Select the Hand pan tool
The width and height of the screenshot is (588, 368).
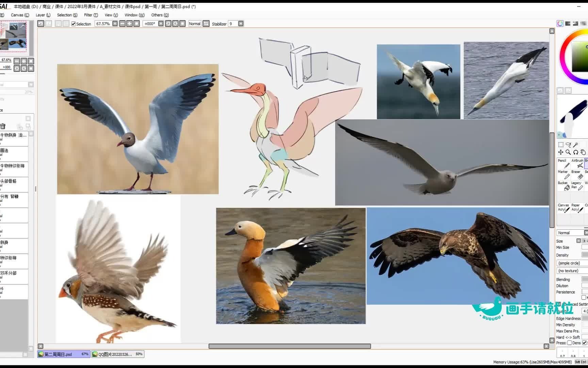(x=583, y=152)
